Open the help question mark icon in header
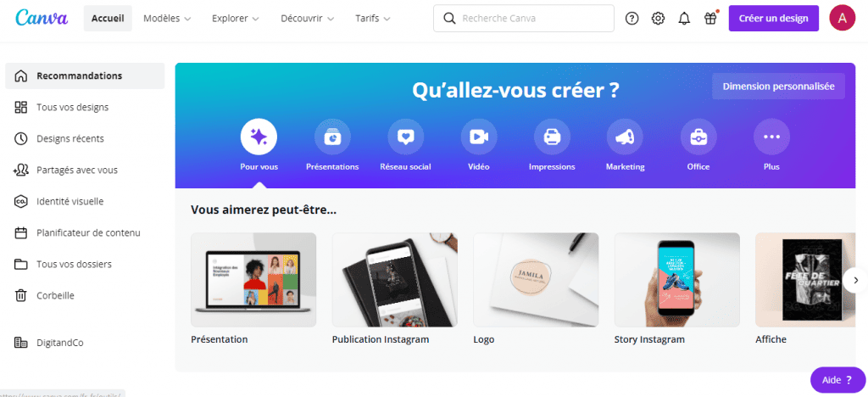The height and width of the screenshot is (397, 868). click(632, 19)
